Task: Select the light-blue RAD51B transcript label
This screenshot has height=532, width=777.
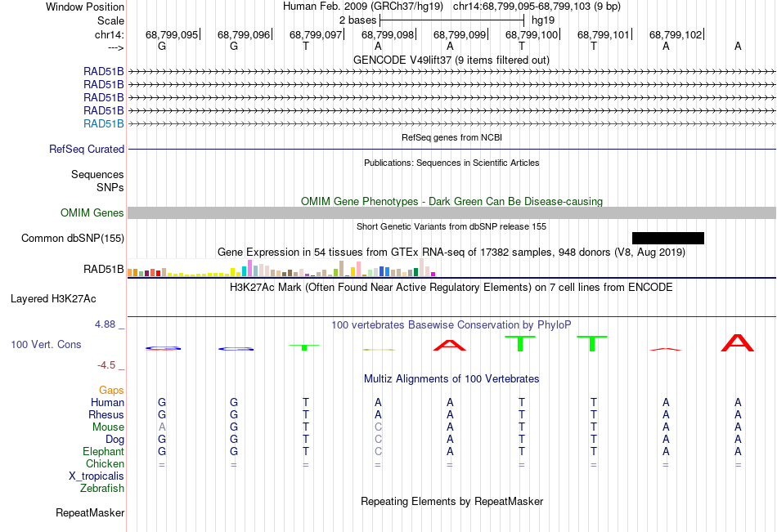Action: (x=104, y=124)
